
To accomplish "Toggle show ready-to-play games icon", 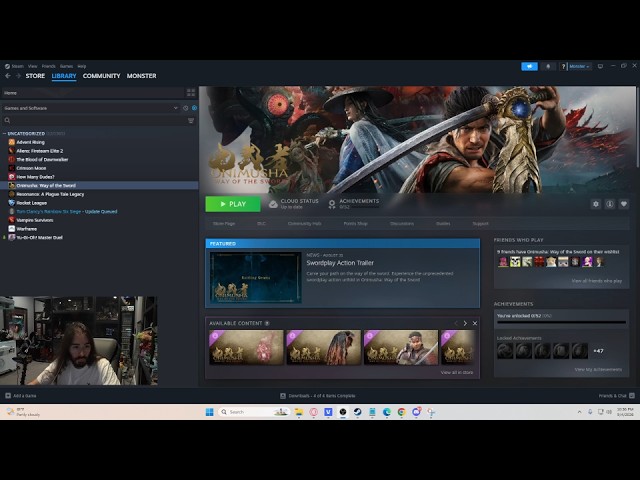I will click(x=194, y=108).
